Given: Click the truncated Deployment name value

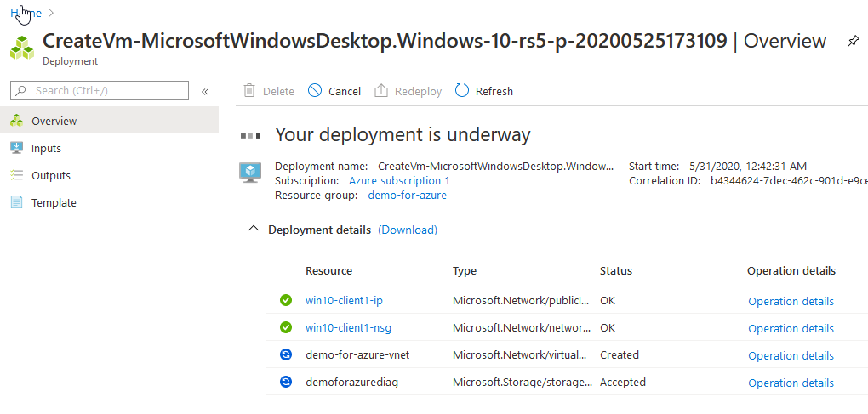Looking at the screenshot, I should [495, 166].
